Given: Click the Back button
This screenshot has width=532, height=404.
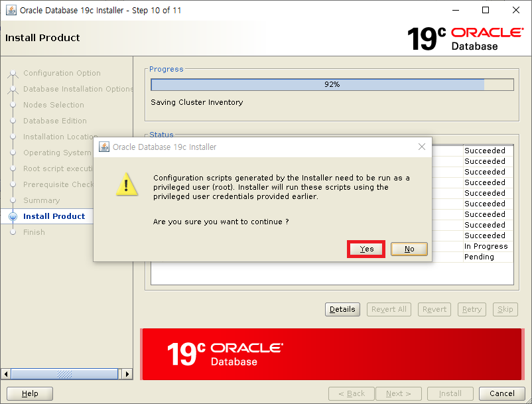Looking at the screenshot, I should (352, 393).
